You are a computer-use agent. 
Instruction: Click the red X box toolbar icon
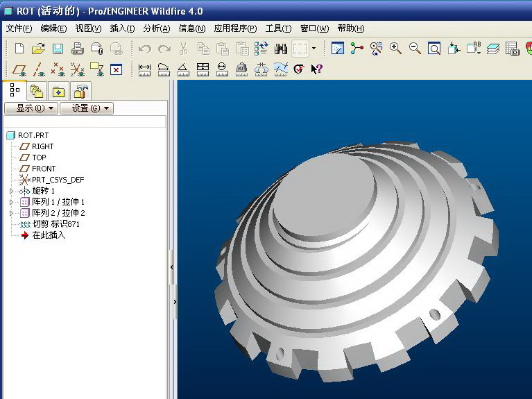[116, 69]
